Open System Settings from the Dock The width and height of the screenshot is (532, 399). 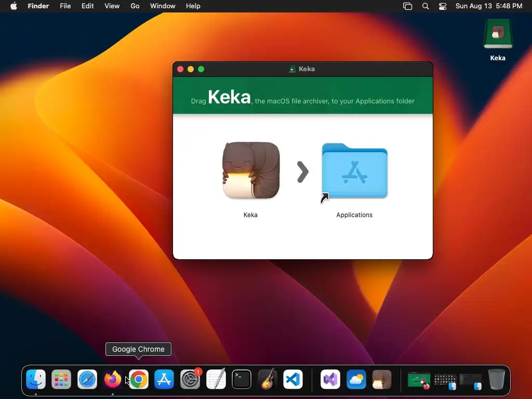click(190, 379)
